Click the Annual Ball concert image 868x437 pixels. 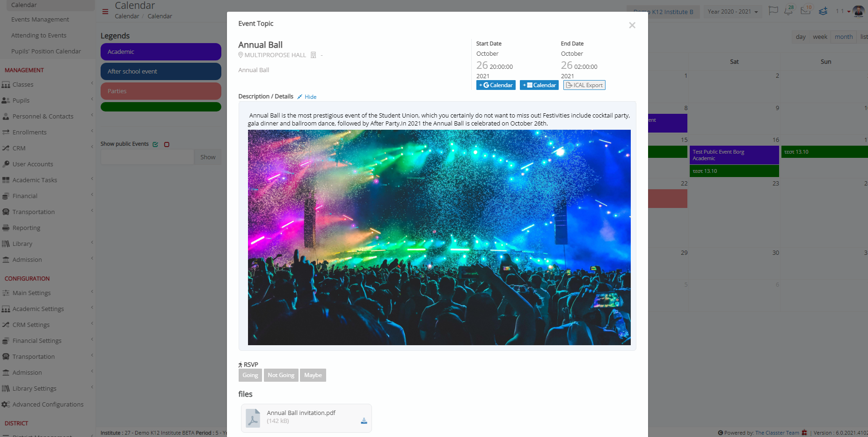pyautogui.click(x=439, y=237)
